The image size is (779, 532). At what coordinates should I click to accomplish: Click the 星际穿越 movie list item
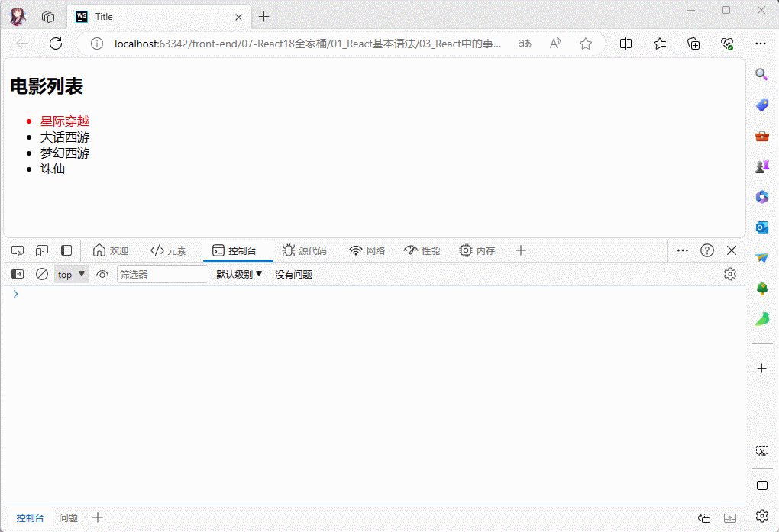pyautogui.click(x=65, y=121)
